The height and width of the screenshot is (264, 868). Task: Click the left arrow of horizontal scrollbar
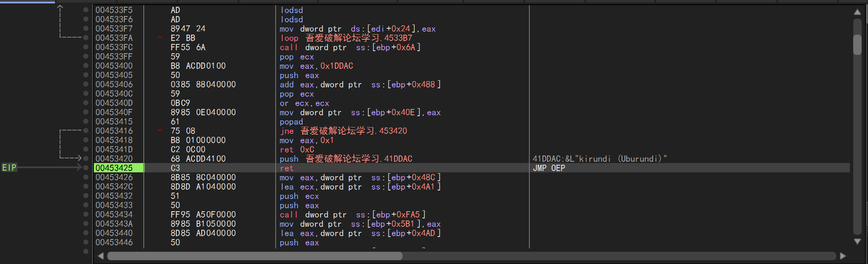pos(101,256)
